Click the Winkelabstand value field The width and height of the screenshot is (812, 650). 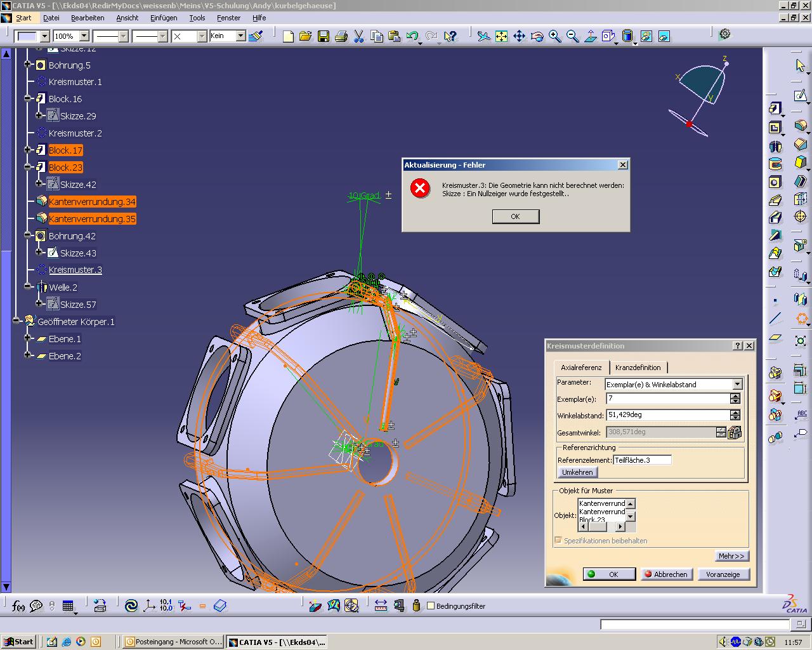click(668, 415)
